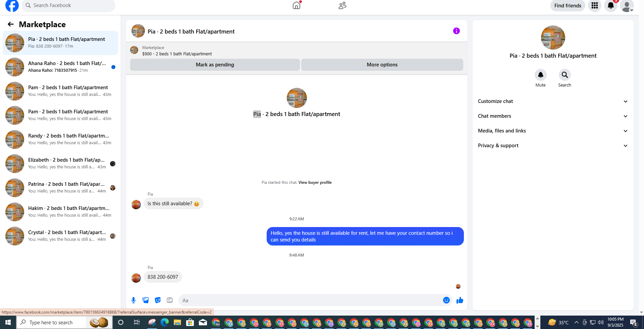Open the Mail app from taskbar
Screen dimensions: 644x329
coord(203,323)
